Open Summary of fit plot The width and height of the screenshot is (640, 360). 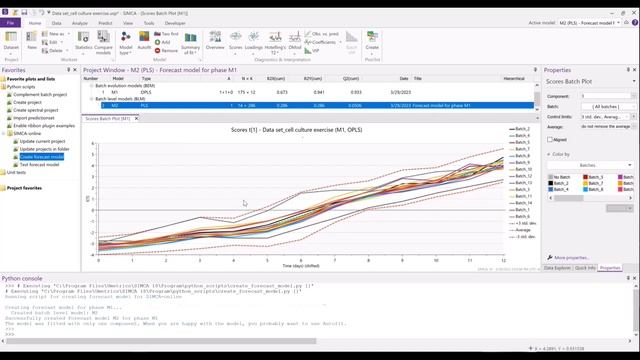(191, 43)
